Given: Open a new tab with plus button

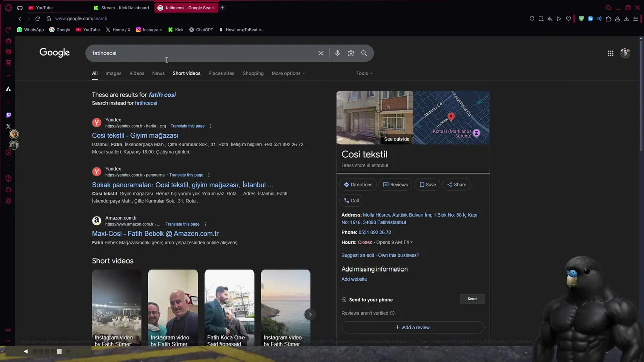Looking at the screenshot, I should [x=222, y=8].
